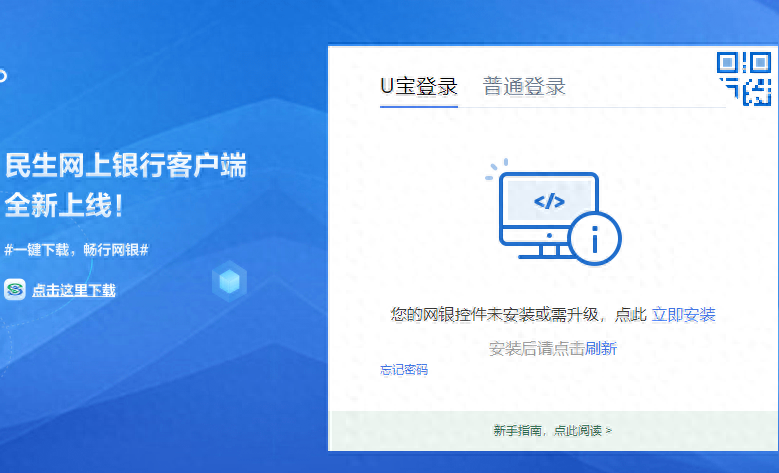
Task: Click the 您的网银控件未安装或需升级 message
Action: click(495, 315)
